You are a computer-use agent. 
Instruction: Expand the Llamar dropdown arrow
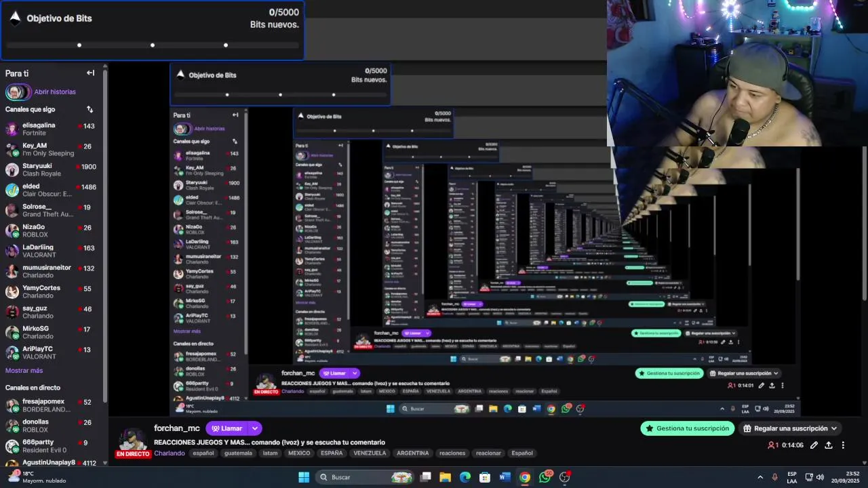(x=255, y=428)
